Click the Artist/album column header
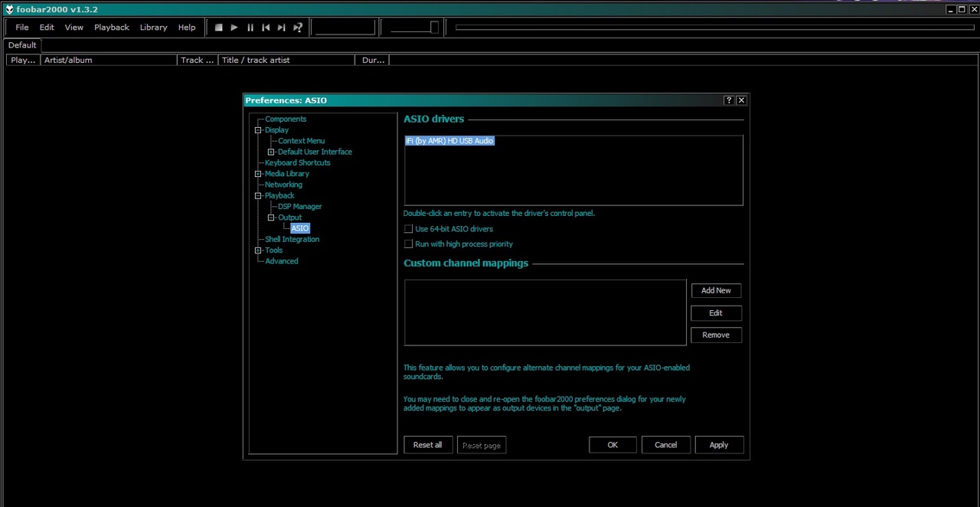 pos(108,60)
